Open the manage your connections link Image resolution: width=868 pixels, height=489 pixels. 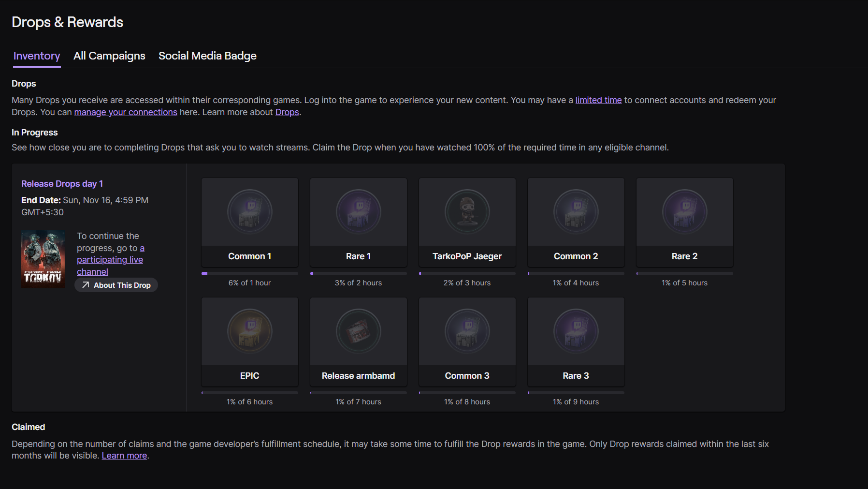click(125, 112)
